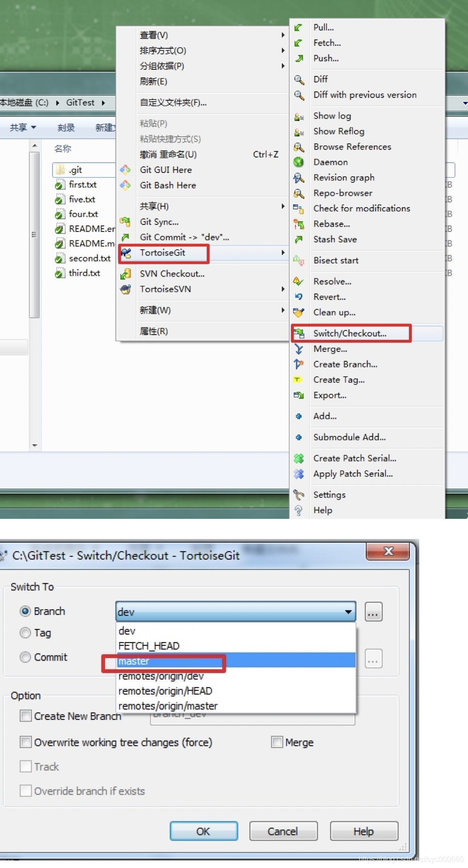The image size is (468, 868).
Task: Expand the 新建(W) submenu
Action: pyautogui.click(x=283, y=310)
